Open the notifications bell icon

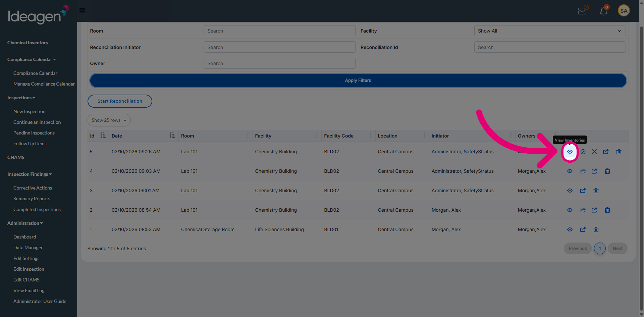[604, 11]
